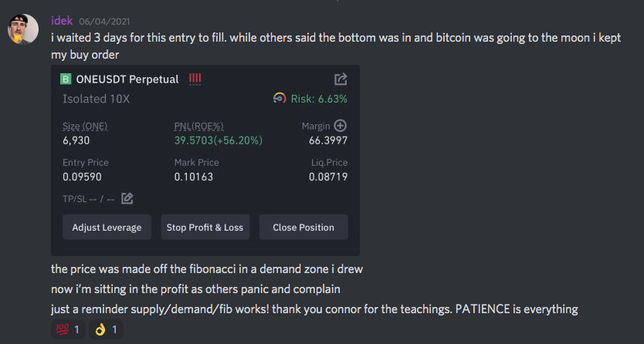
Task: Click the Risk: 6.63% value
Action: (319, 99)
